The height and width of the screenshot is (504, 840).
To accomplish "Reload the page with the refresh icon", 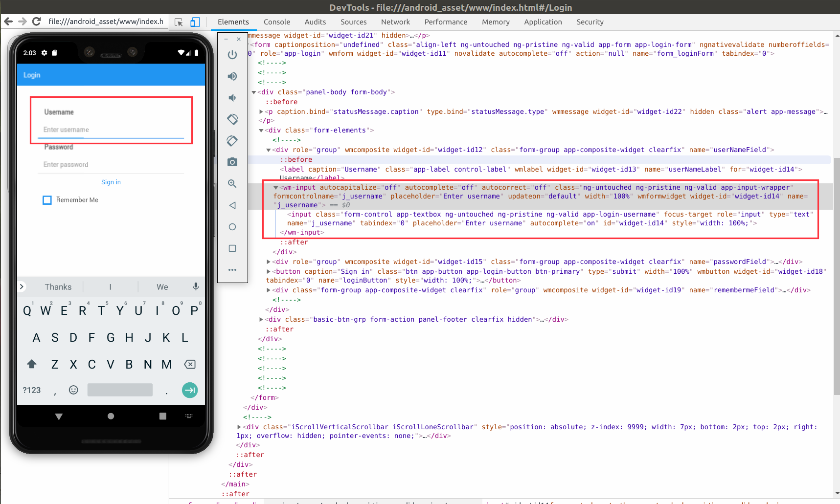I will [x=36, y=22].
